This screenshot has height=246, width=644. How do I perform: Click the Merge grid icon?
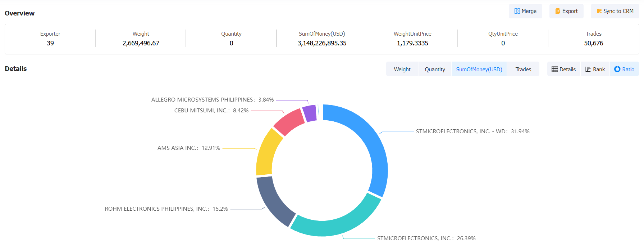point(517,11)
